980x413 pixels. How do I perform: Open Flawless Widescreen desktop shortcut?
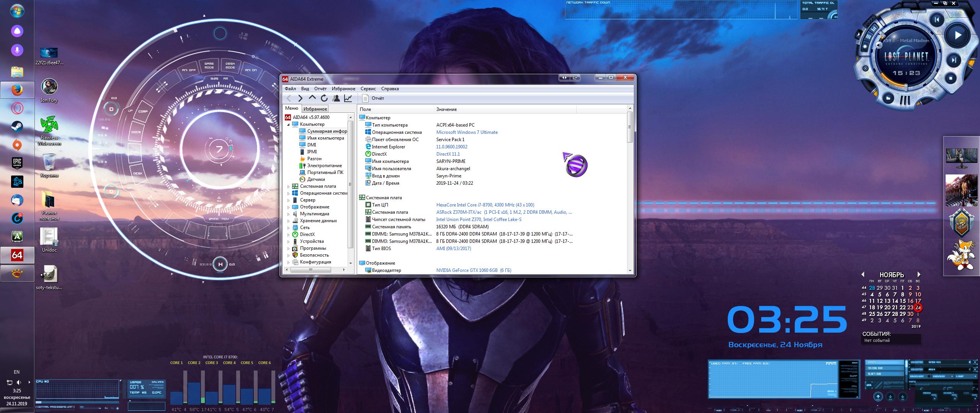(x=49, y=131)
